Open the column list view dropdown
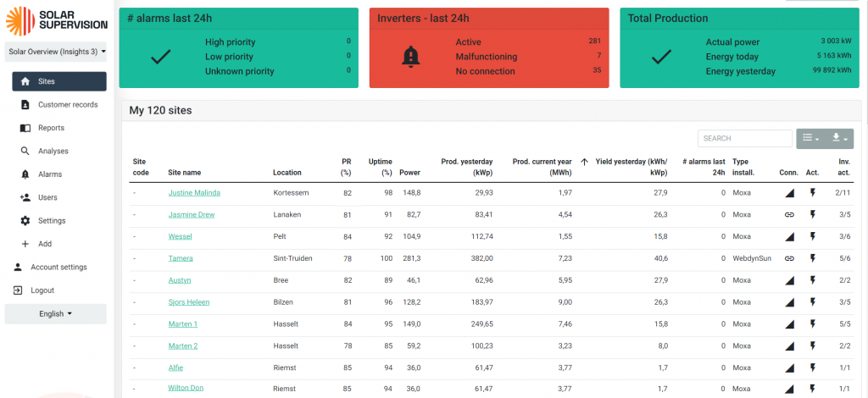868x398 pixels. coord(810,138)
